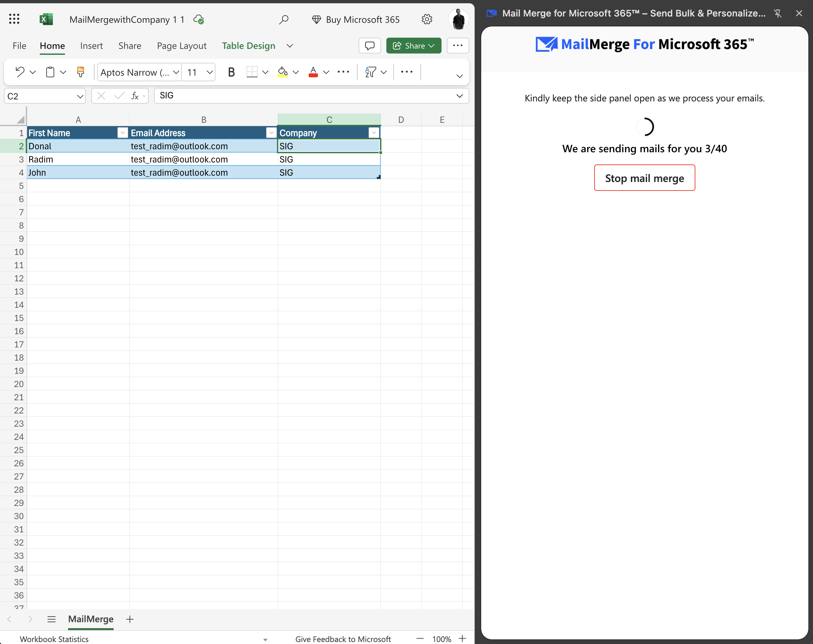Viewport: 813px width, 644px height.
Task: Open the Microsoft 365 app launcher grid
Action: point(14,19)
